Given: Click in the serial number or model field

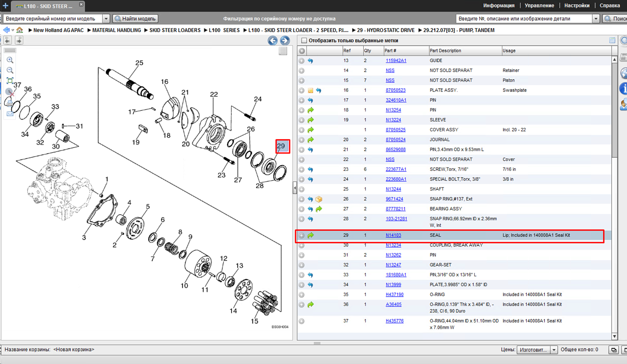Looking at the screenshot, I should 53,19.
